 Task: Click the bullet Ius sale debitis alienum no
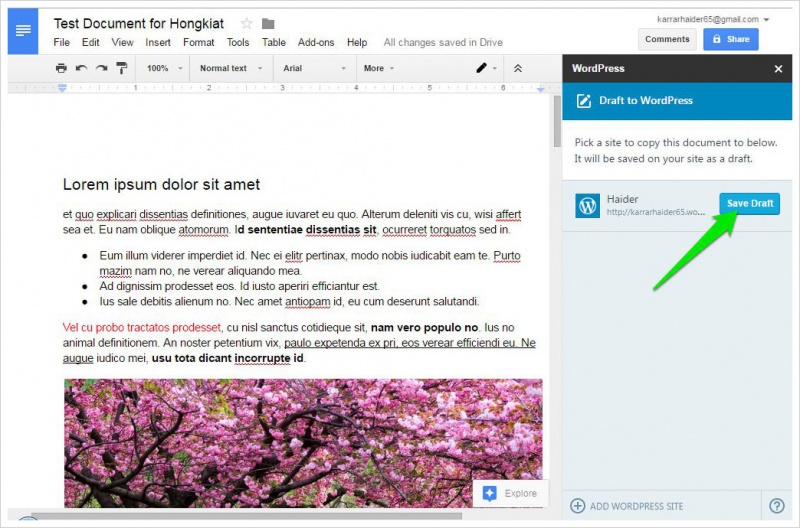(289, 301)
